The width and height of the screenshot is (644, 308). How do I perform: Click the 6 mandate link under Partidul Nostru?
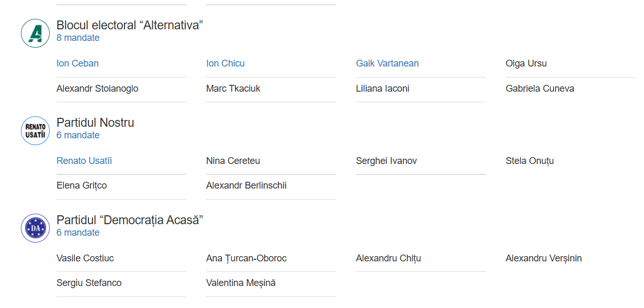point(78,135)
